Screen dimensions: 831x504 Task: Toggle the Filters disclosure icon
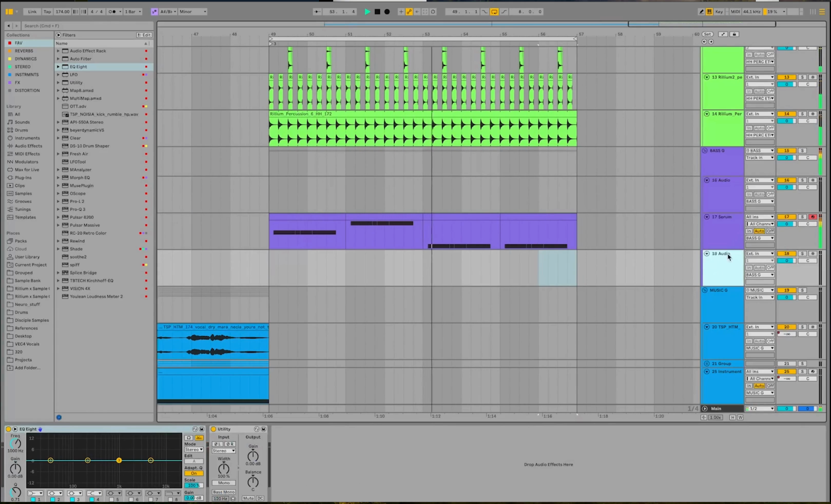click(x=59, y=35)
